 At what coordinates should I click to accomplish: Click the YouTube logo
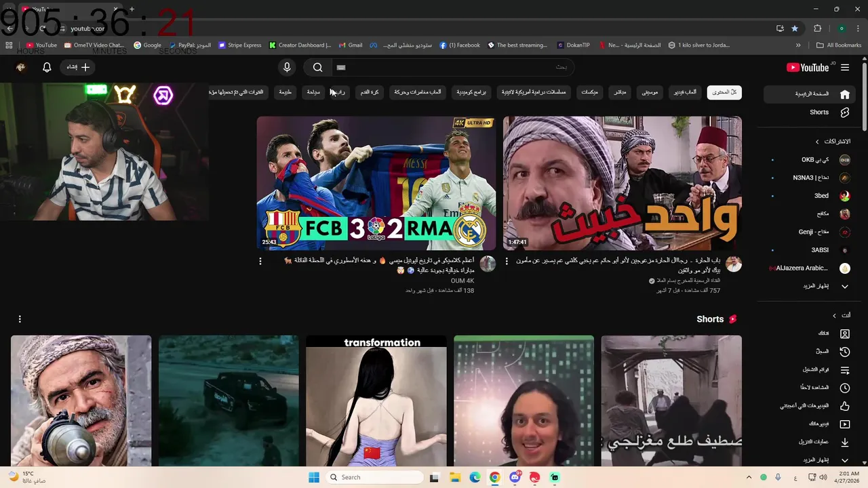point(808,67)
